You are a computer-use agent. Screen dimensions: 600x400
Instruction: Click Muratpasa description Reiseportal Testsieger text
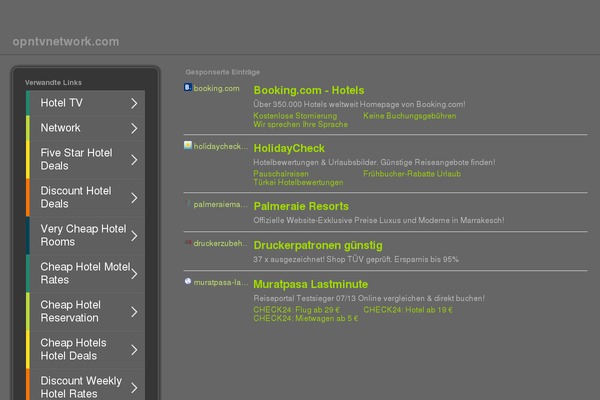click(368, 298)
